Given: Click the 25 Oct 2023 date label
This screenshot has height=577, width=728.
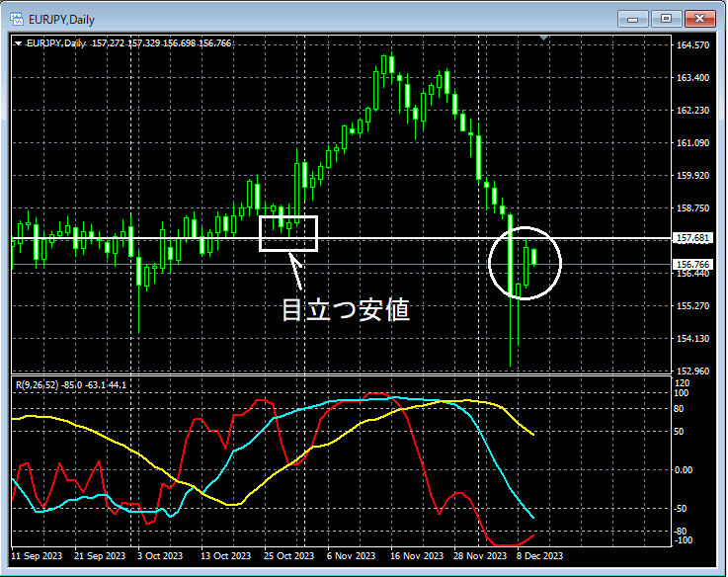Looking at the screenshot, I should (288, 555).
